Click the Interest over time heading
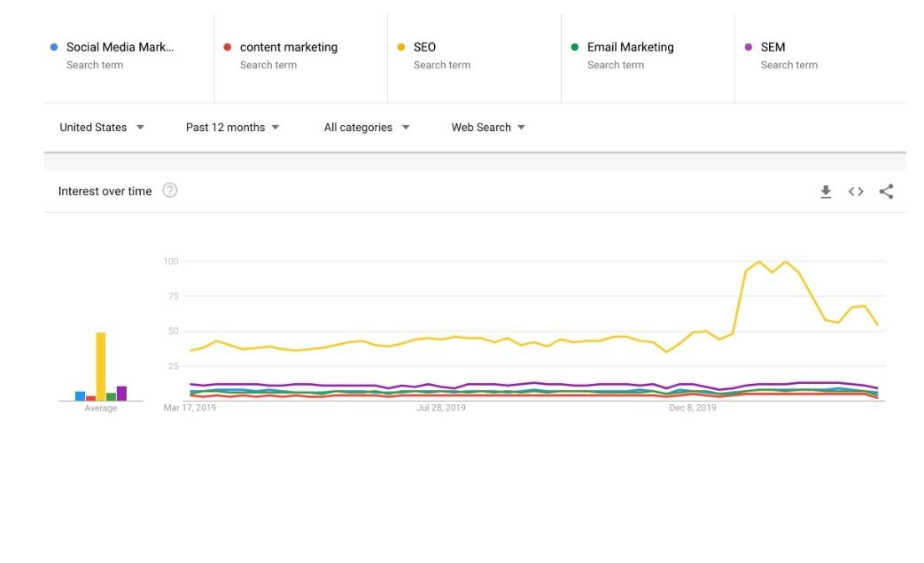The height and width of the screenshot is (563, 924). click(x=105, y=191)
